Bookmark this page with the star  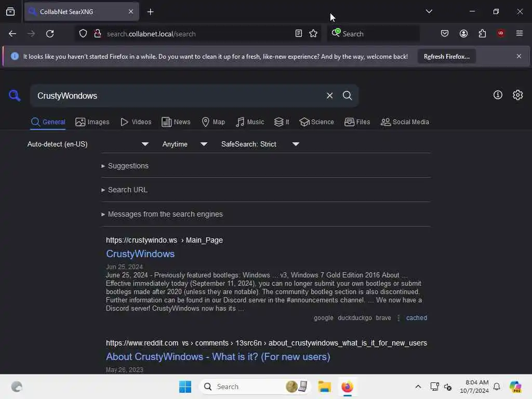313,34
